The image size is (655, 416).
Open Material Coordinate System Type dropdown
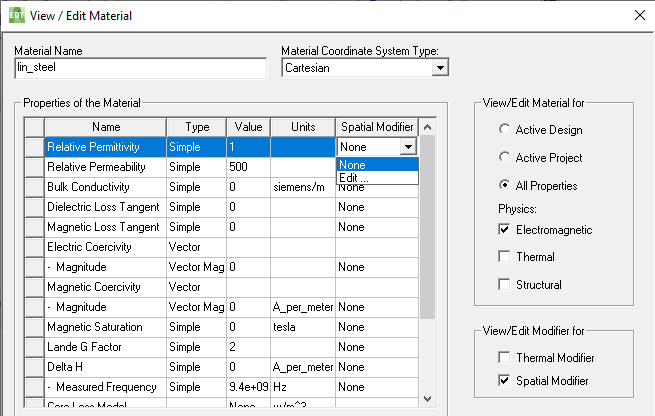pyautogui.click(x=439, y=68)
